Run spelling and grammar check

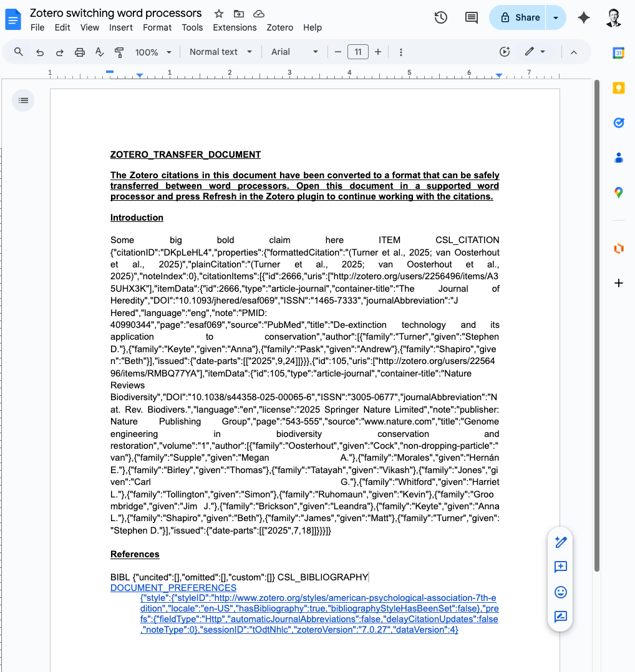pos(99,52)
